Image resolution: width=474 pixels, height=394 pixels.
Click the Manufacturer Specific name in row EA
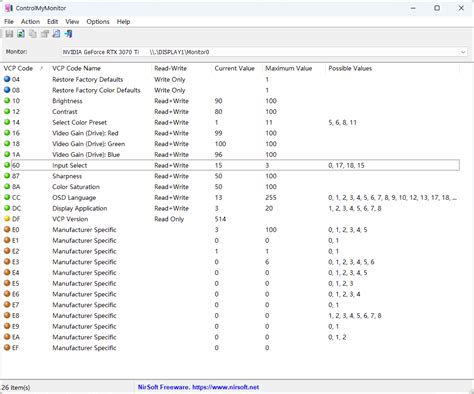coord(84,337)
